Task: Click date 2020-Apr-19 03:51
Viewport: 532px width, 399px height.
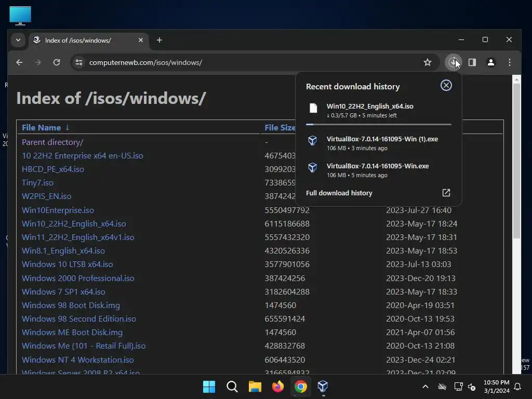Action: [420, 305]
